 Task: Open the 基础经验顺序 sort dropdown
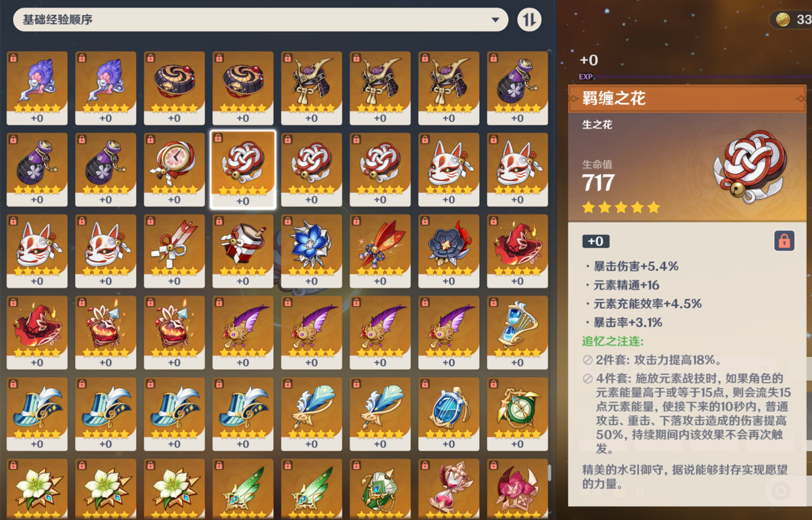point(261,20)
